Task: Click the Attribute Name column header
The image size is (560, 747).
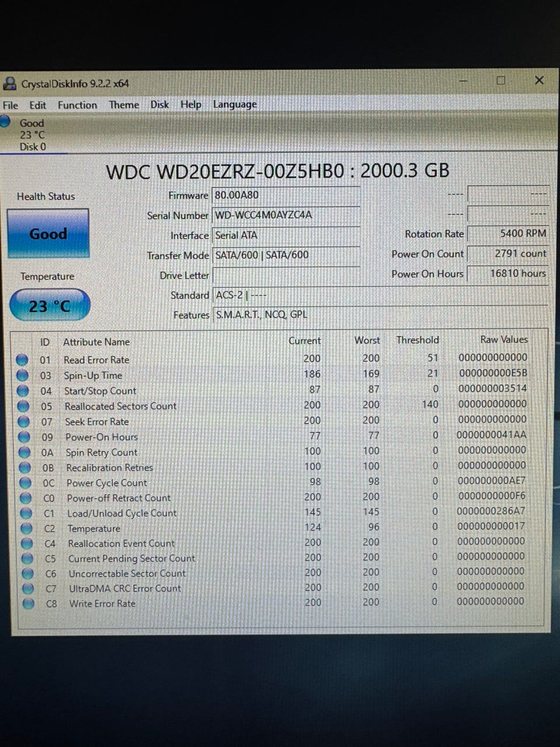Action: click(96, 342)
